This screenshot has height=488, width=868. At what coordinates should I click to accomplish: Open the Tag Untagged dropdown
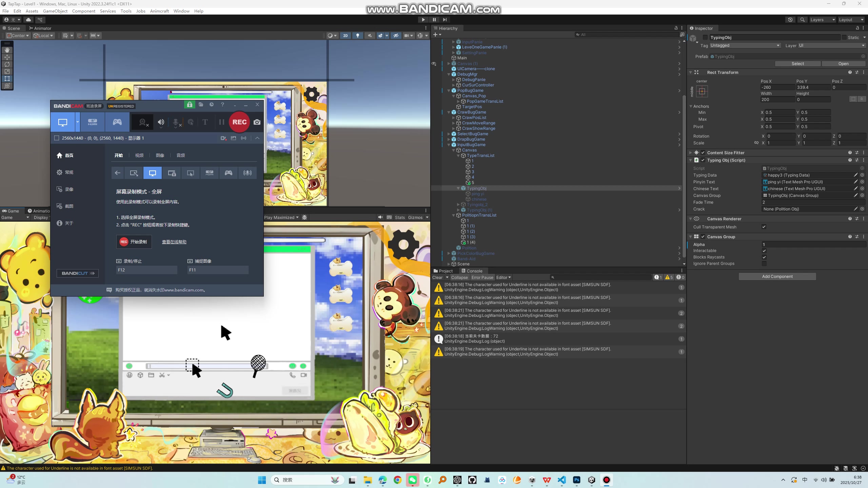pyautogui.click(x=745, y=45)
